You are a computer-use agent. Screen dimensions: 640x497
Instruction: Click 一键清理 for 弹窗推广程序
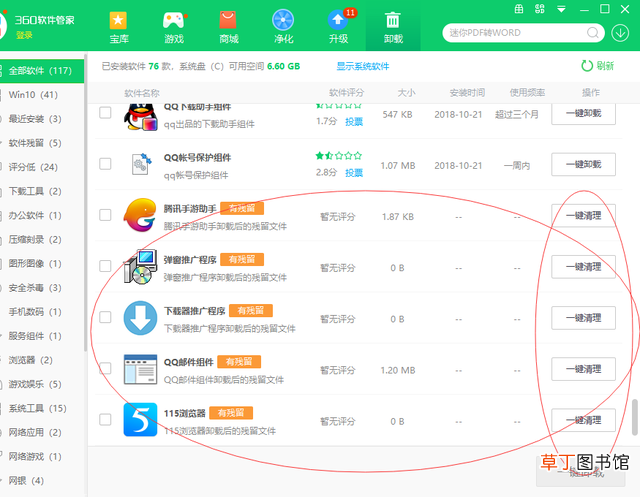(x=583, y=267)
